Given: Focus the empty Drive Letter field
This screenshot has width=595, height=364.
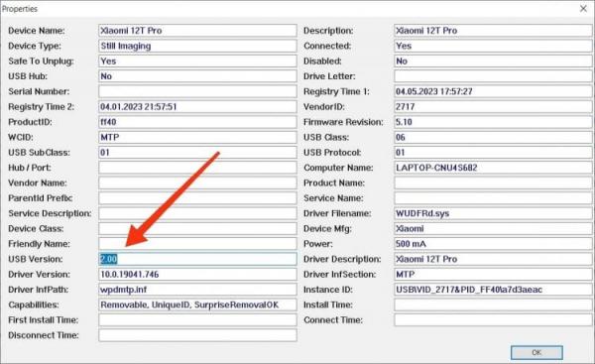Looking at the screenshot, I should click(x=493, y=76).
